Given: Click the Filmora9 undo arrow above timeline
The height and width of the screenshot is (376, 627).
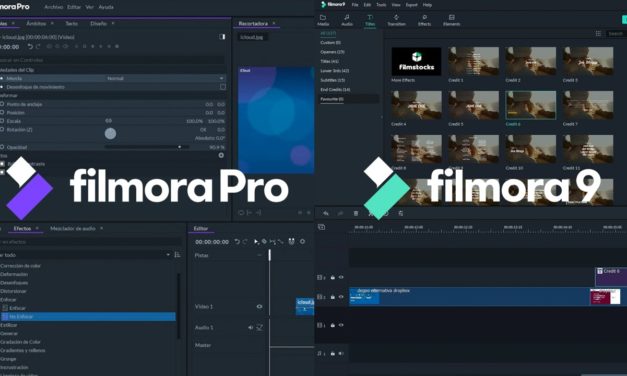Looking at the screenshot, I should pyautogui.click(x=326, y=213).
